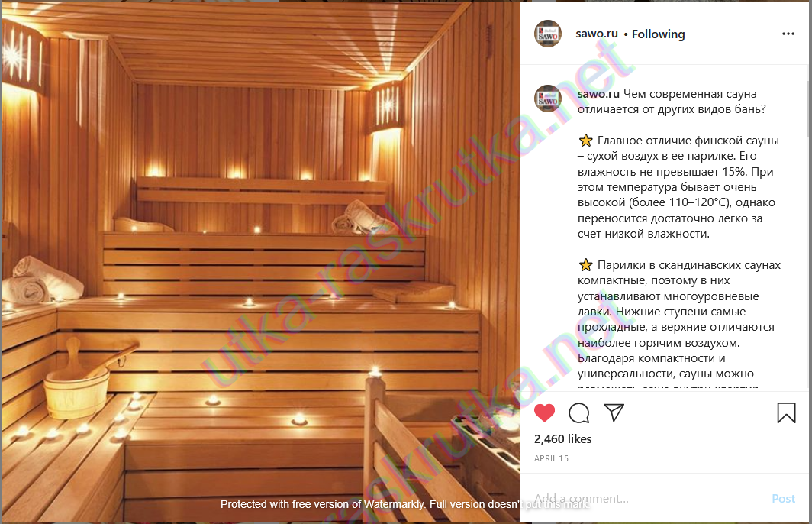This screenshot has height=524, width=812.
Task: Open the three-dot more options menu
Action: [x=788, y=34]
